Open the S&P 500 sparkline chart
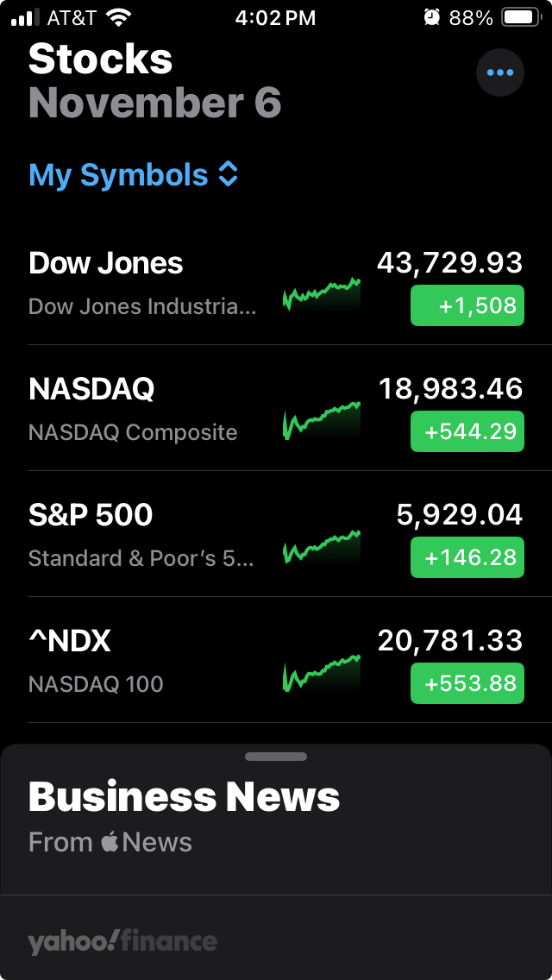552x980 pixels. [322, 547]
